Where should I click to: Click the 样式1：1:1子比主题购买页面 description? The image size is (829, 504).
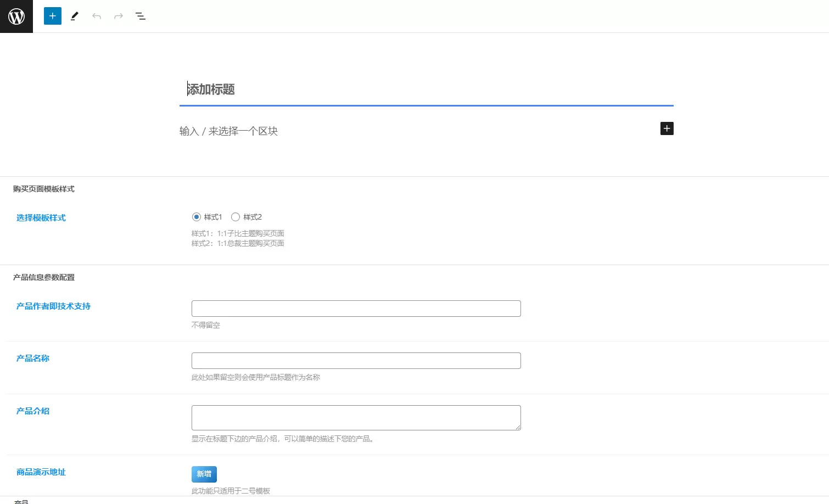(x=238, y=233)
